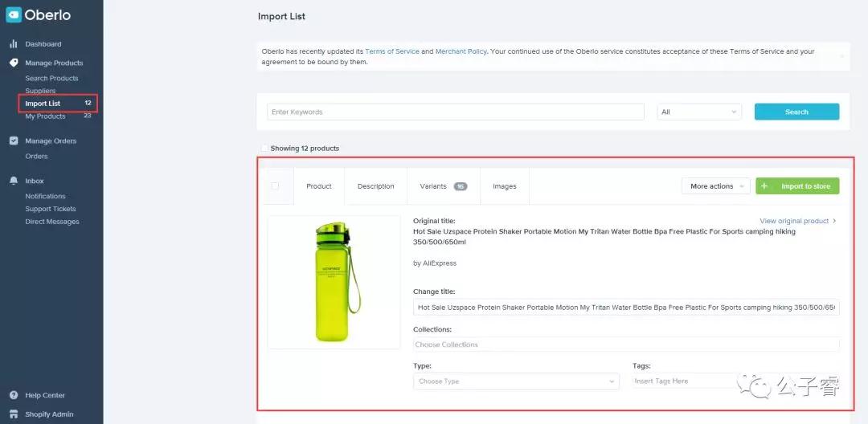Viewport: 868px width, 424px height.
Task: Open Help Center link
Action: tap(45, 395)
